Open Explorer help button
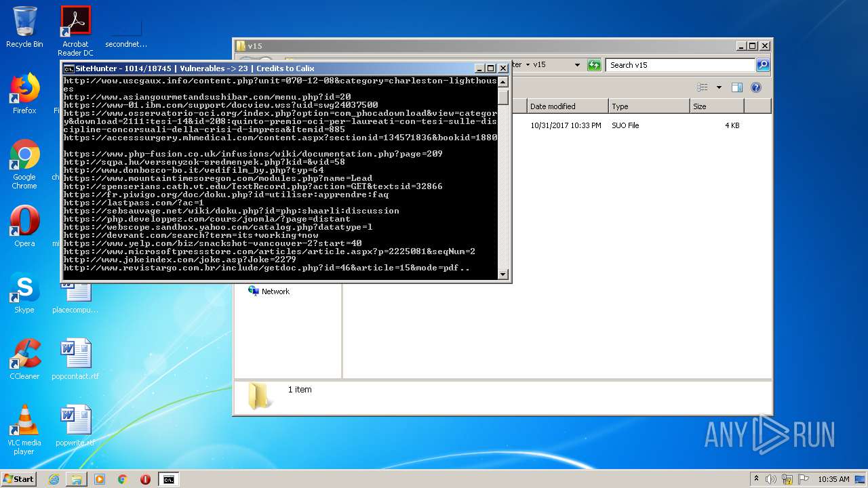Viewport: 868px width, 488px height. [x=756, y=87]
